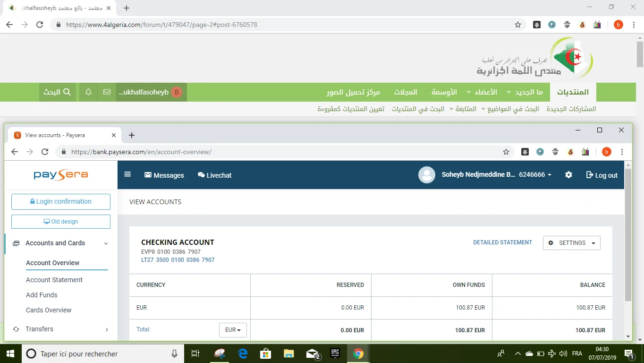Open the DETAILED STATEMENT link

click(x=502, y=242)
